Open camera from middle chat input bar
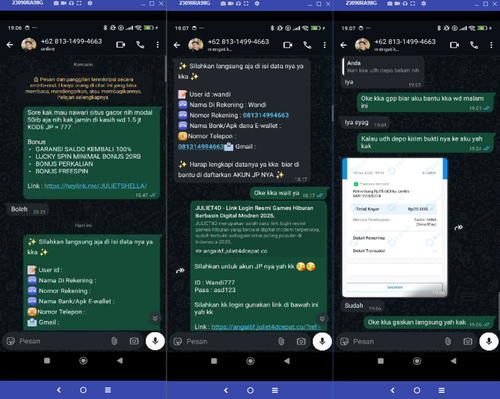The height and width of the screenshot is (399, 500). pos(301,341)
